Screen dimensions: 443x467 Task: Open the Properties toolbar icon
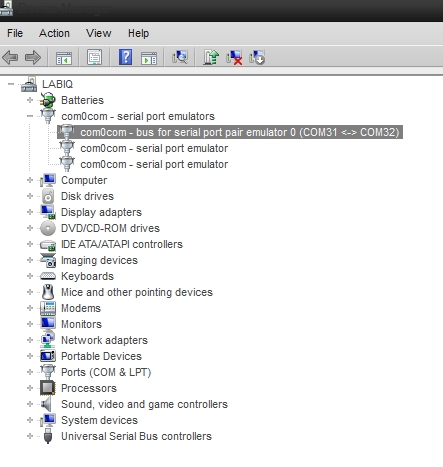point(95,57)
